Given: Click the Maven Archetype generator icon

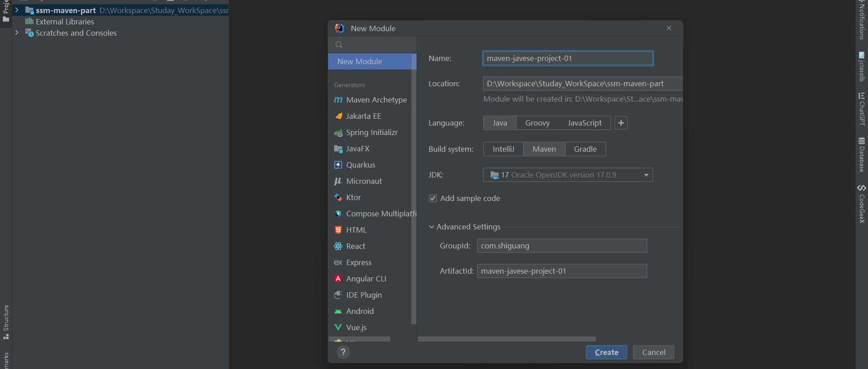Looking at the screenshot, I should [338, 100].
